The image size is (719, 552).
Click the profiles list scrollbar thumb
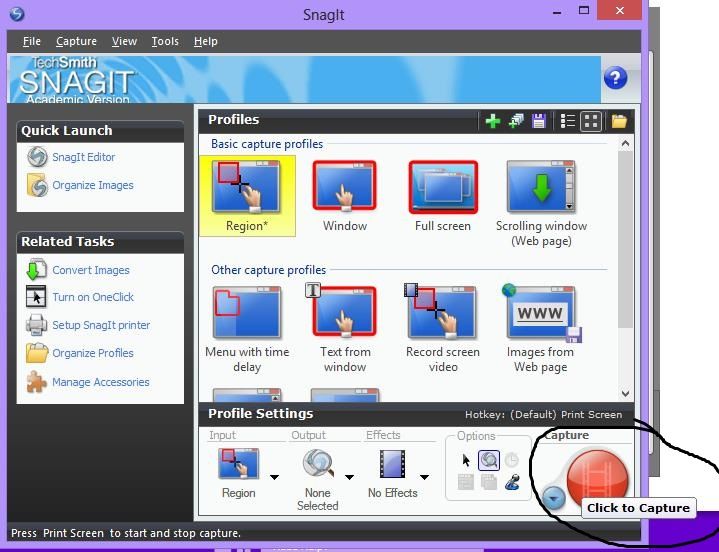(625, 239)
